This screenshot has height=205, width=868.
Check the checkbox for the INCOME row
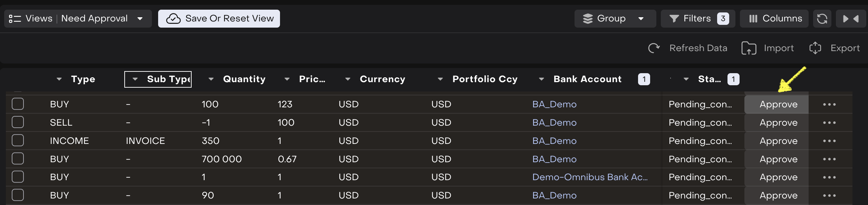pyautogui.click(x=18, y=140)
